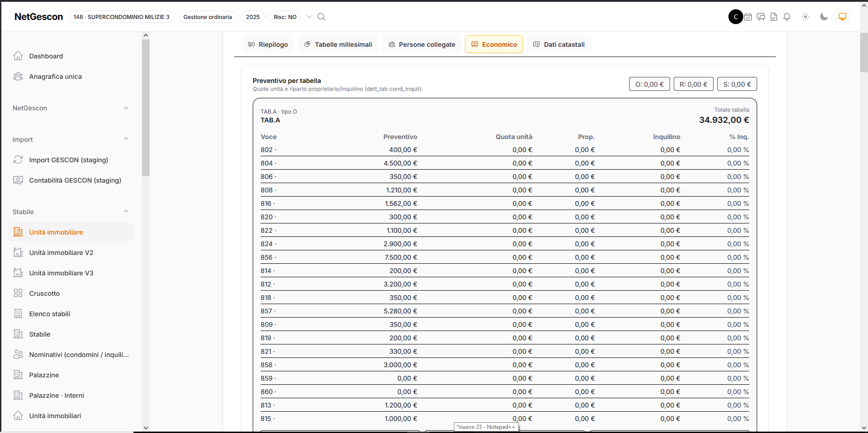Image resolution: width=868 pixels, height=433 pixels.
Task: Switch to Tabelle millesimali tab
Action: (x=338, y=45)
